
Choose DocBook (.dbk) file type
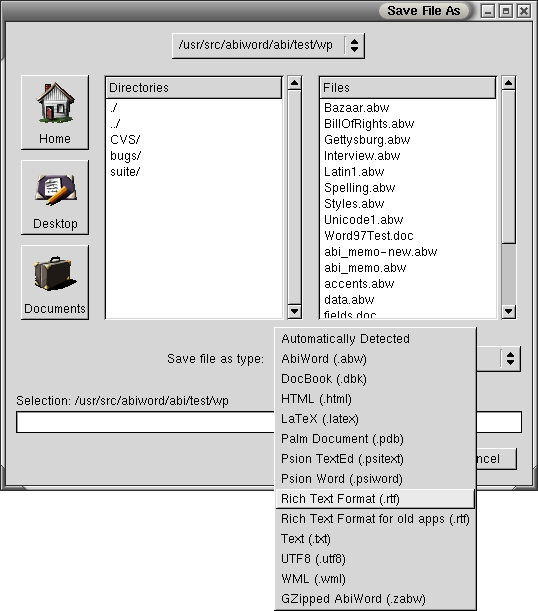[x=375, y=379]
